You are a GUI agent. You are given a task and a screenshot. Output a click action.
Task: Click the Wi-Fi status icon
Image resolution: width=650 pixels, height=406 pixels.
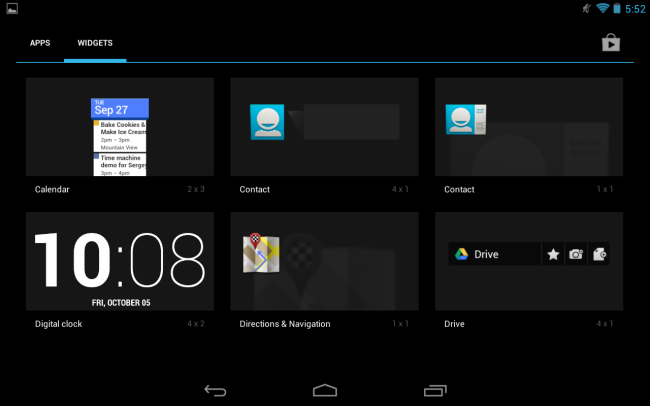(x=602, y=8)
